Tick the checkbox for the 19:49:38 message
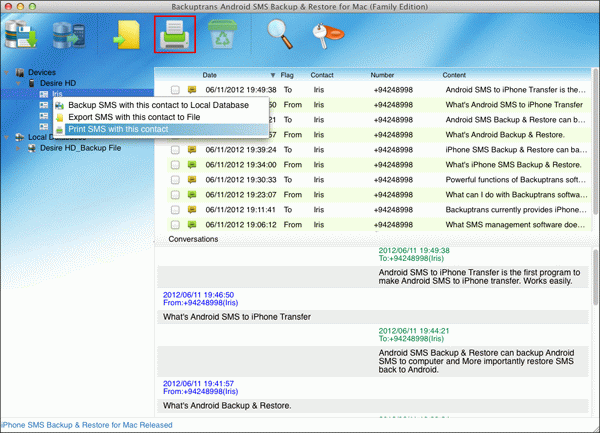Image resolution: width=600 pixels, height=433 pixels. 175,90
